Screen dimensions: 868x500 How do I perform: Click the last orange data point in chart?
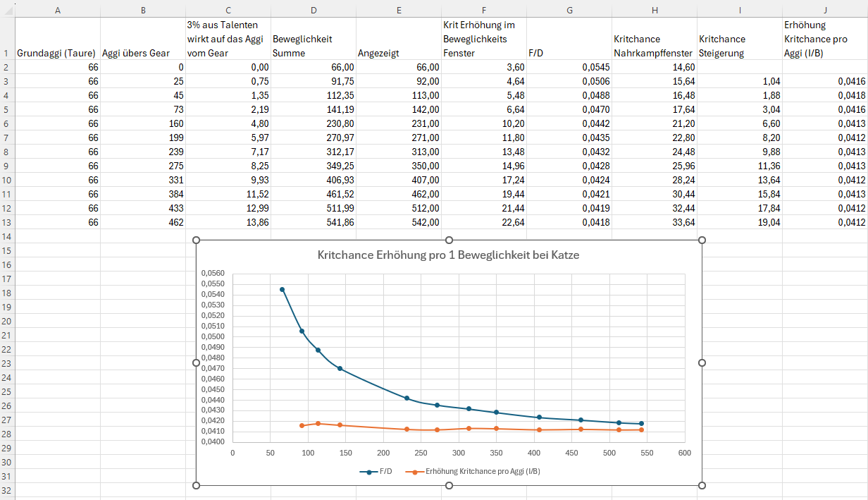[x=641, y=429]
